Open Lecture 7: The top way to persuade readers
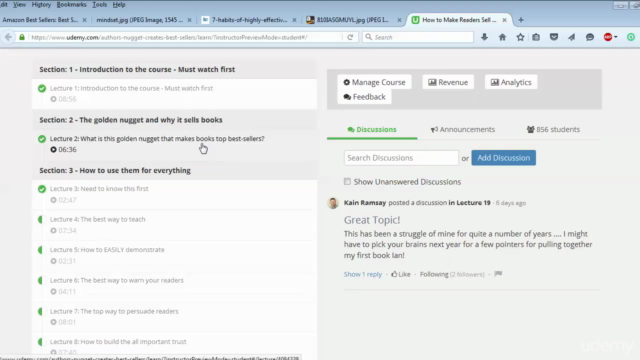Viewport: 640px width, 360px height. tap(114, 311)
